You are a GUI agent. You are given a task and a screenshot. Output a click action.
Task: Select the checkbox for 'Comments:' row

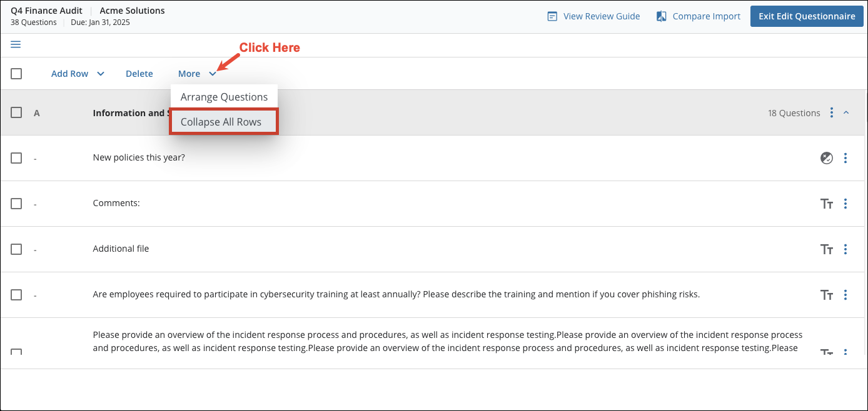pos(16,204)
